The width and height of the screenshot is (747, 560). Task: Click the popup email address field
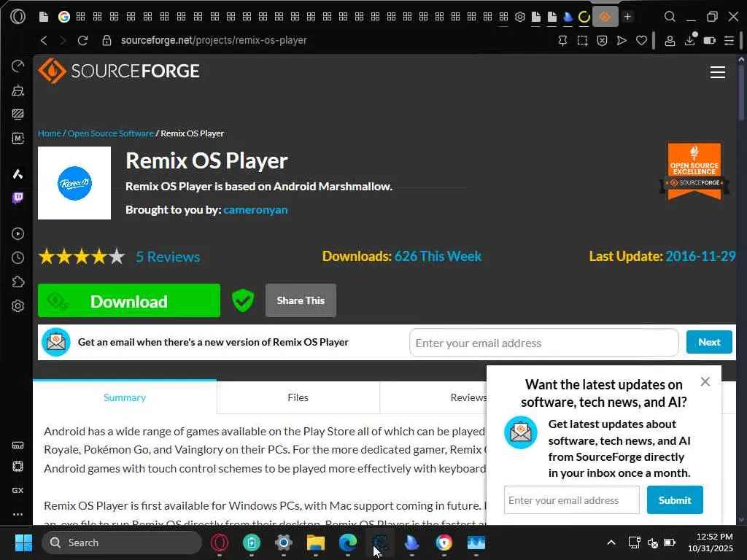[x=572, y=500]
